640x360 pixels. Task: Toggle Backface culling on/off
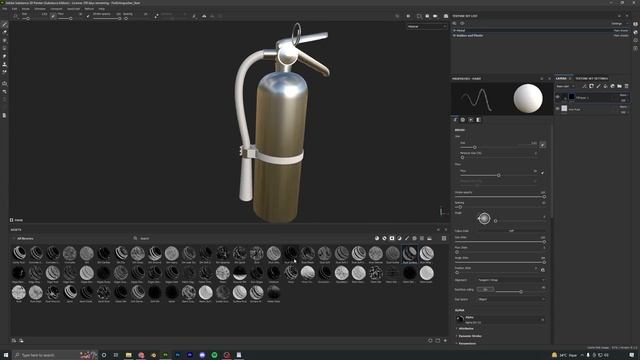click(485, 289)
